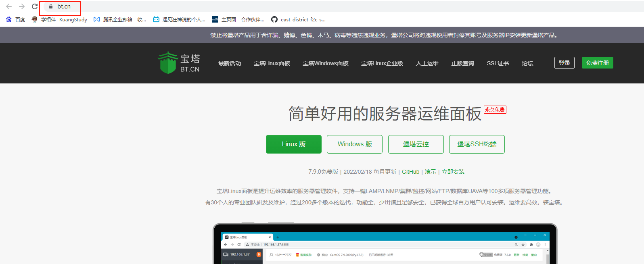Open the 学相伴- KuangStudy bookmark
644x264 pixels.
tap(59, 19)
